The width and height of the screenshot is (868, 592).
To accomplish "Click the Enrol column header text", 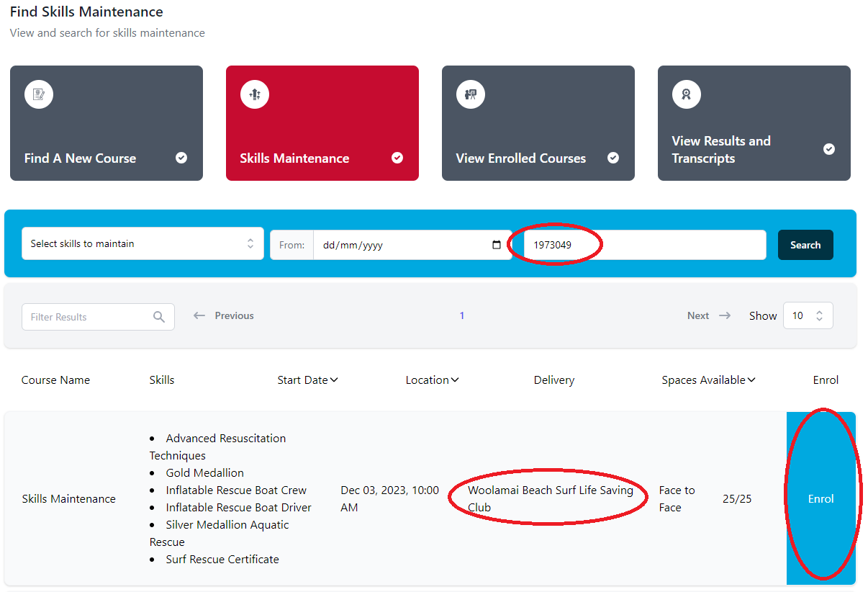I will tap(826, 380).
